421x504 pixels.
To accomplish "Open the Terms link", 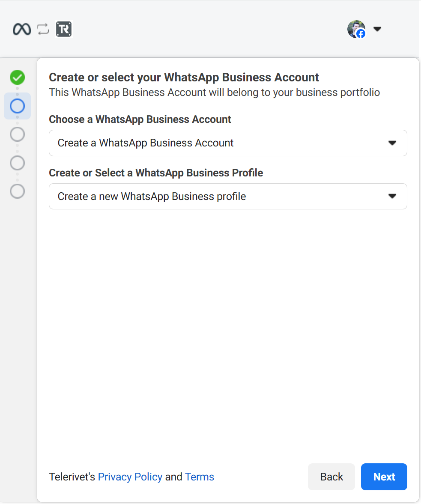I will coord(200,477).
